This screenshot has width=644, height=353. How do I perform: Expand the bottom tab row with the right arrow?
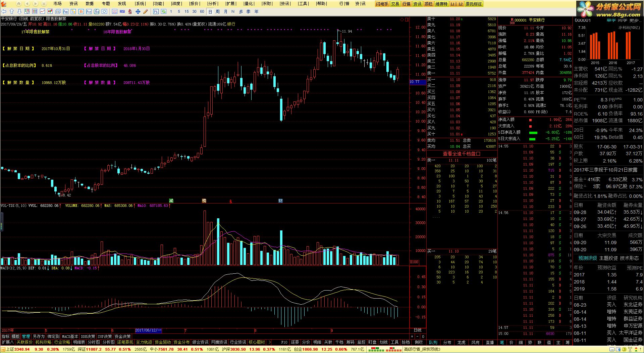click(x=270, y=342)
